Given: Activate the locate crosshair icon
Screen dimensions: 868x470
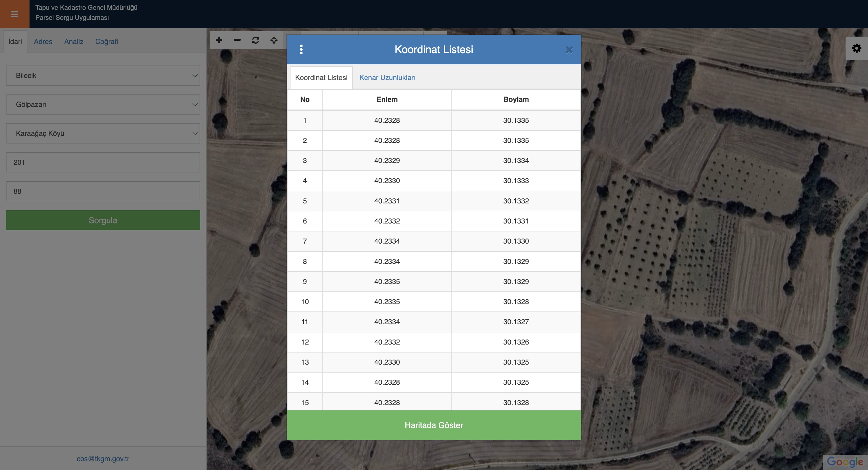Looking at the screenshot, I should tap(274, 40).
